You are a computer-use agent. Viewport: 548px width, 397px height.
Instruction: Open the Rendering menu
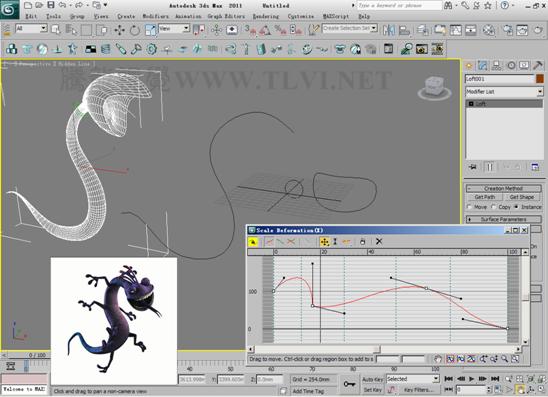[266, 16]
